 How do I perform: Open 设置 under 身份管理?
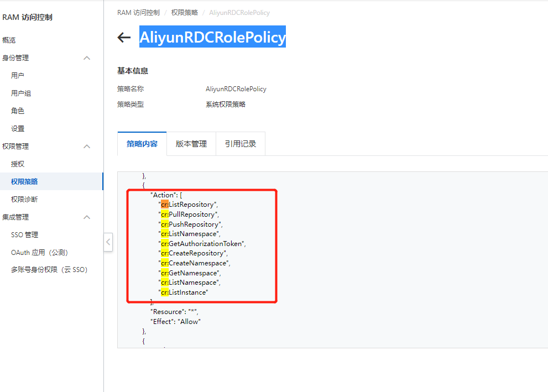18,129
